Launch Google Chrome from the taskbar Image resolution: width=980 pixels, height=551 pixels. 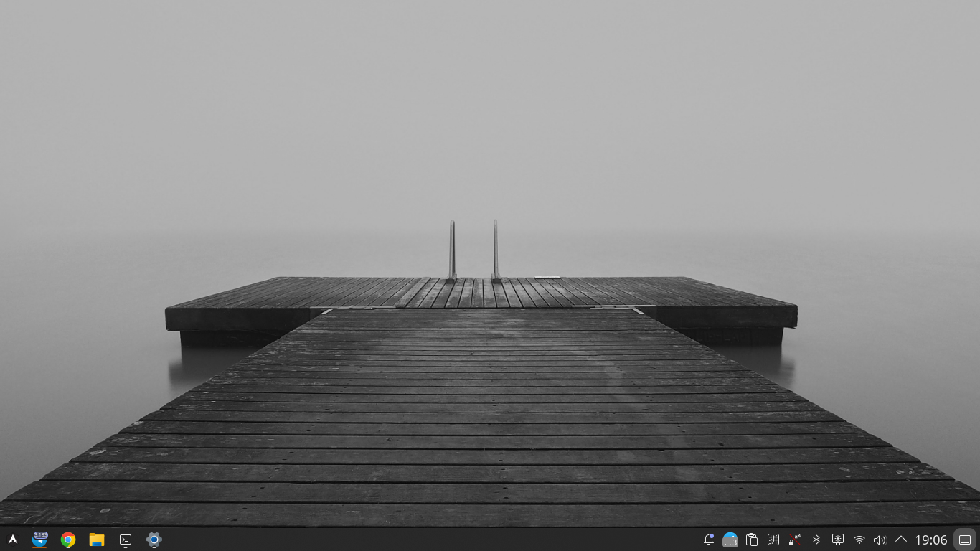click(x=68, y=540)
